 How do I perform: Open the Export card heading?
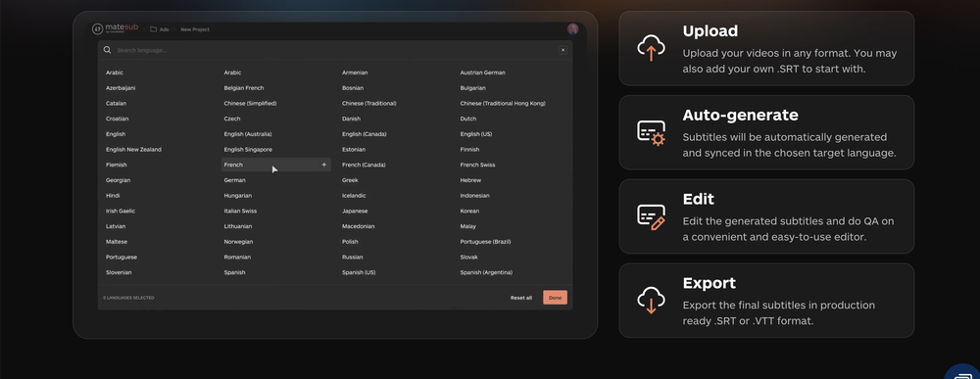coord(709,283)
